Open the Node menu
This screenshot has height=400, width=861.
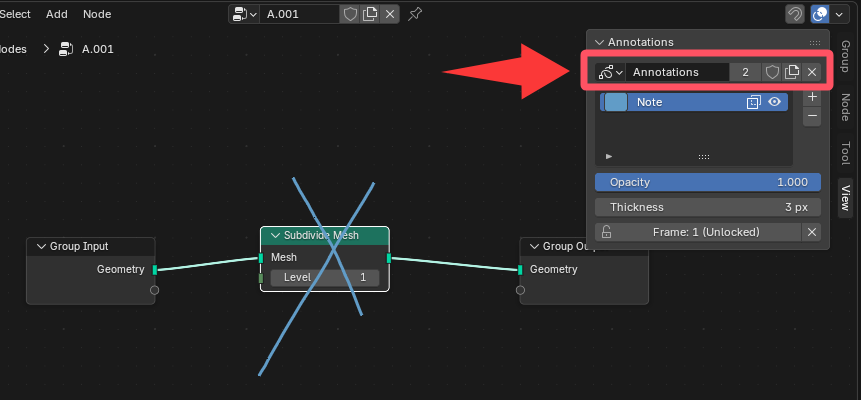click(x=97, y=14)
